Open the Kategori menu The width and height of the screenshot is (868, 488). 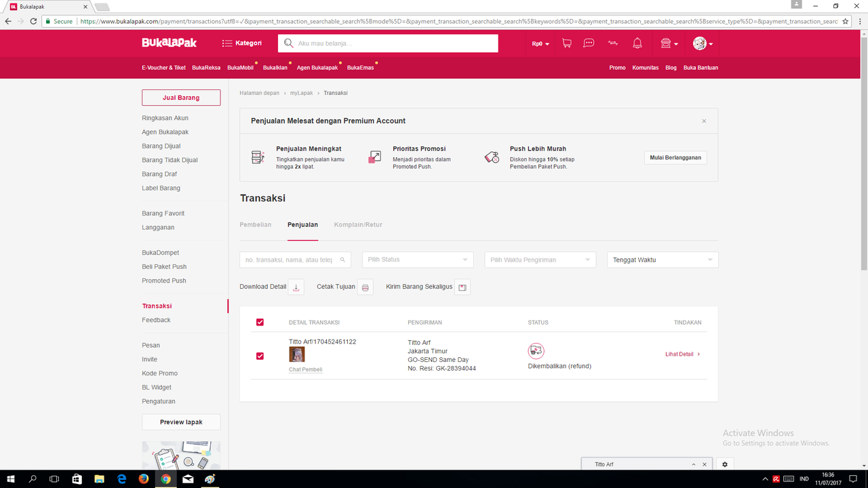[242, 43]
